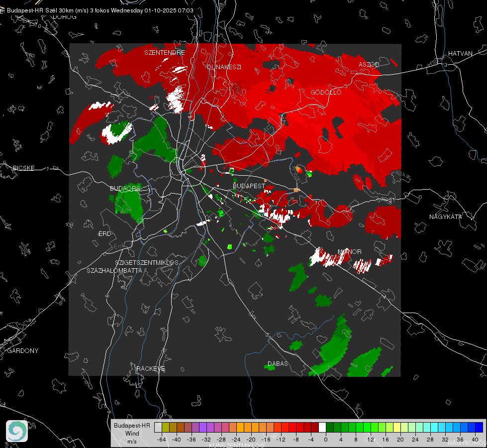
Task: Click the 'BICSKE' city label
Action: click(x=23, y=168)
